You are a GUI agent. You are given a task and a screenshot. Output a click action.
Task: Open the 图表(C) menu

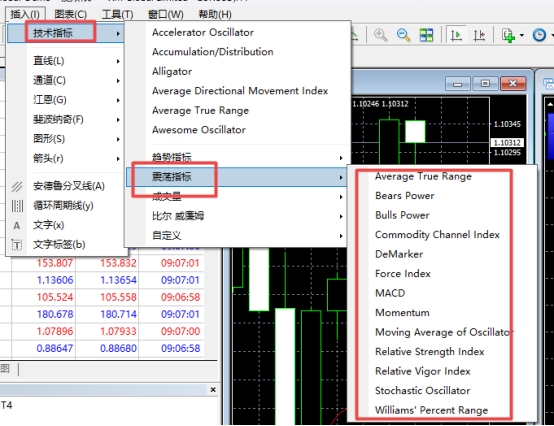tap(70, 14)
